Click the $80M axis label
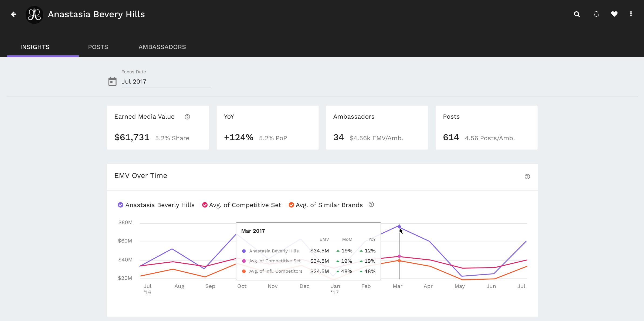 (x=125, y=222)
